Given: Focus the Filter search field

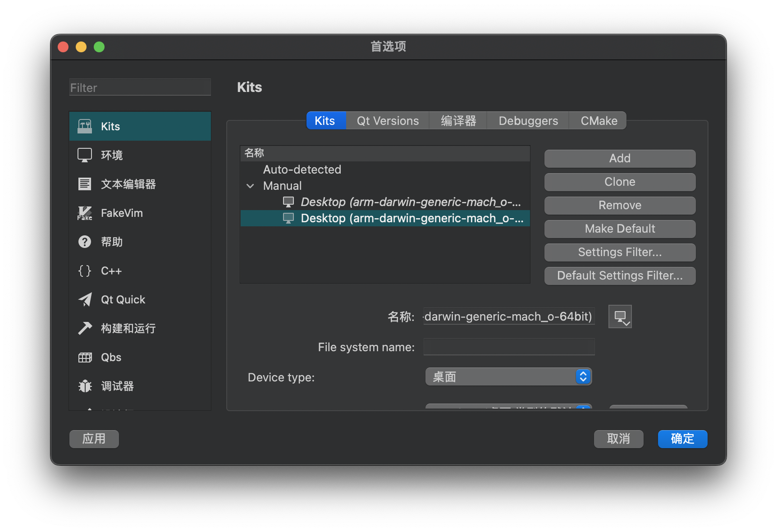Looking at the screenshot, I should point(140,87).
